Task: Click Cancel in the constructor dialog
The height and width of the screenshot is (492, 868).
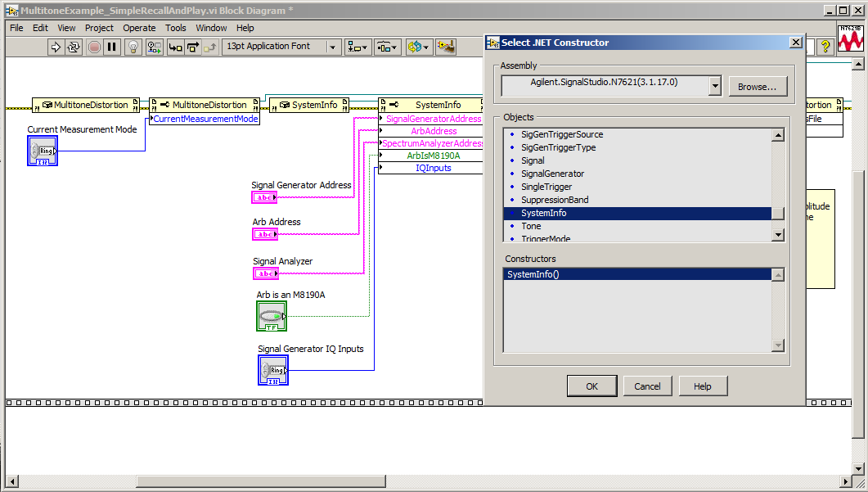Action: pyautogui.click(x=647, y=386)
